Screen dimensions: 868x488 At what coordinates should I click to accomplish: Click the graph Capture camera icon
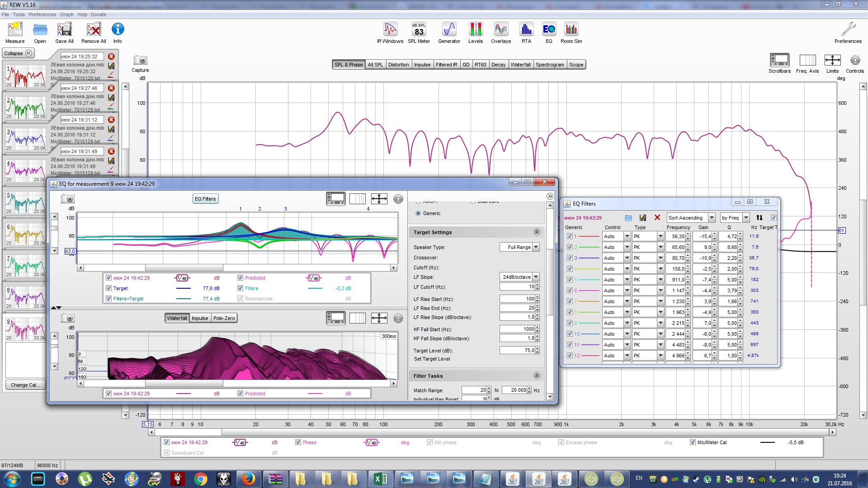pos(140,60)
